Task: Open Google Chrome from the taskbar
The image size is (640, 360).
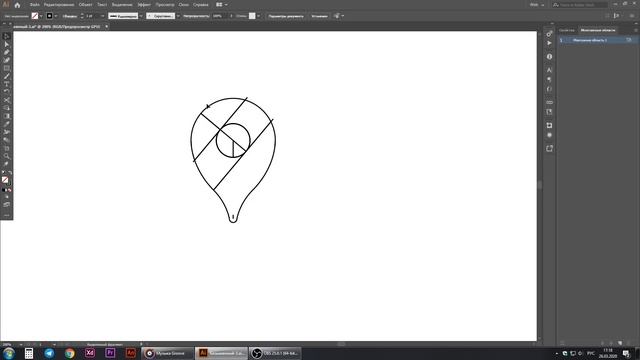Action: click(70, 353)
